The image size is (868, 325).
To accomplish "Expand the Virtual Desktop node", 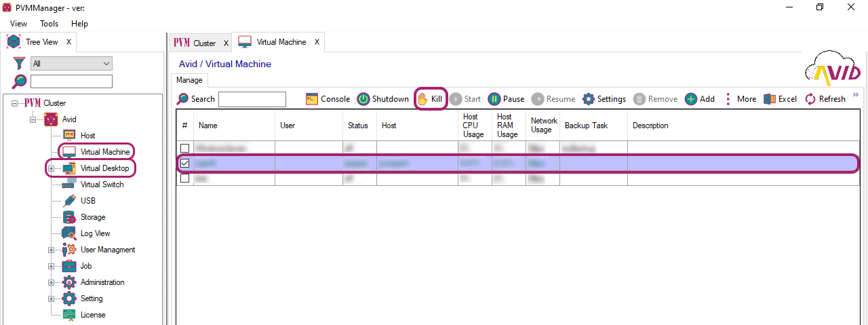I will coord(51,168).
